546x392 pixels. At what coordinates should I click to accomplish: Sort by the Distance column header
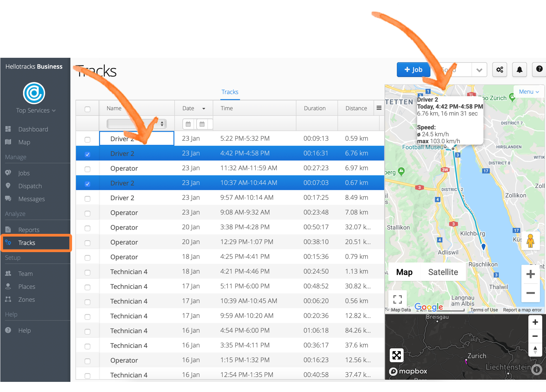point(356,108)
